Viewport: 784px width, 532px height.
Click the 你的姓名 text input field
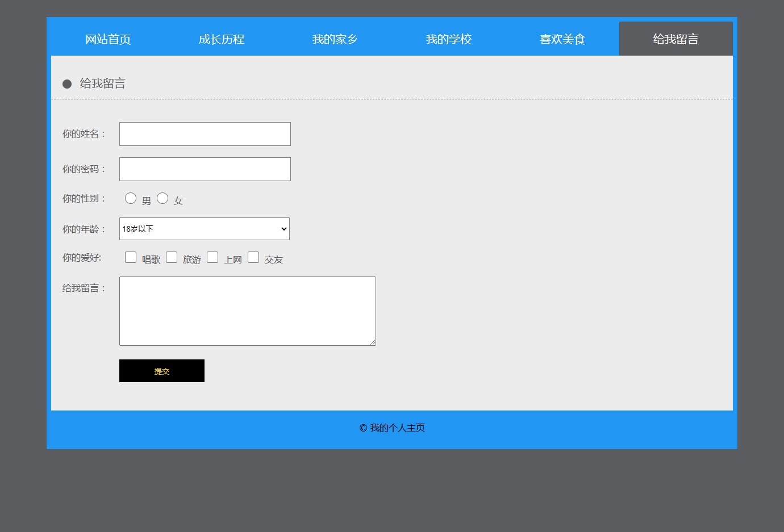pos(205,134)
